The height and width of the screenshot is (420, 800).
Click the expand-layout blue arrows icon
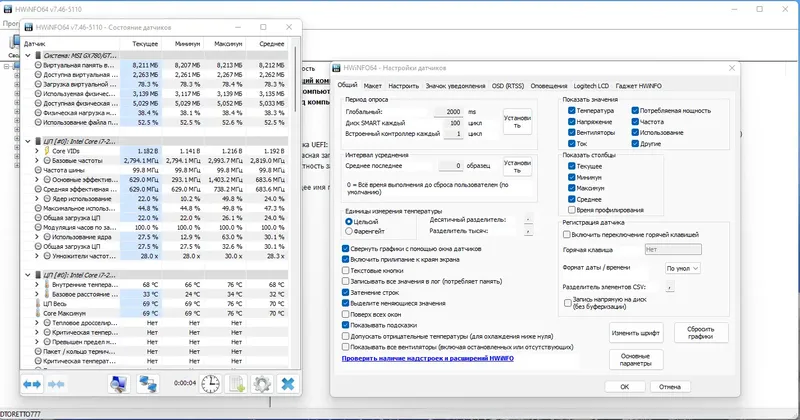(x=32, y=384)
